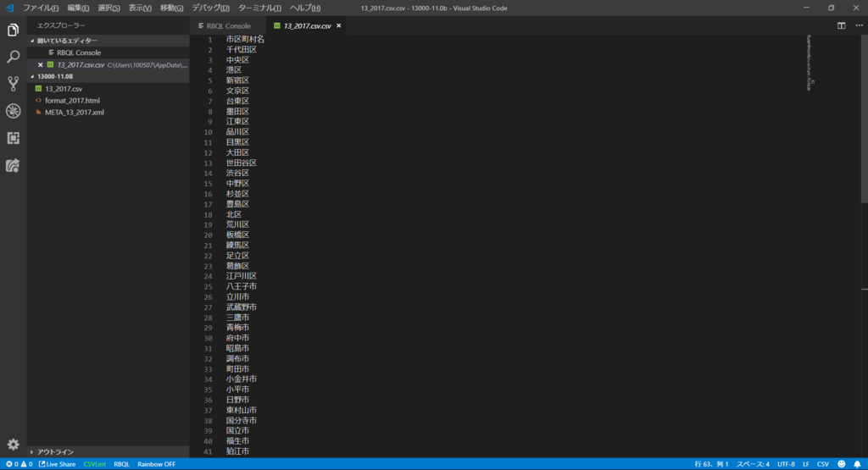Click the feedback smiley icon
Viewport: 868px width, 470px height.
[x=842, y=464]
